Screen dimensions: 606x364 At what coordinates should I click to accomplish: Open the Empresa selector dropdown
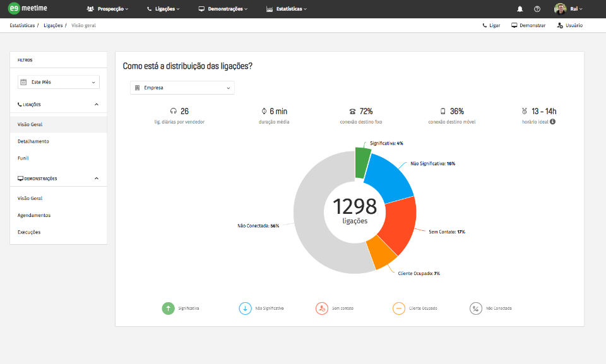(182, 88)
